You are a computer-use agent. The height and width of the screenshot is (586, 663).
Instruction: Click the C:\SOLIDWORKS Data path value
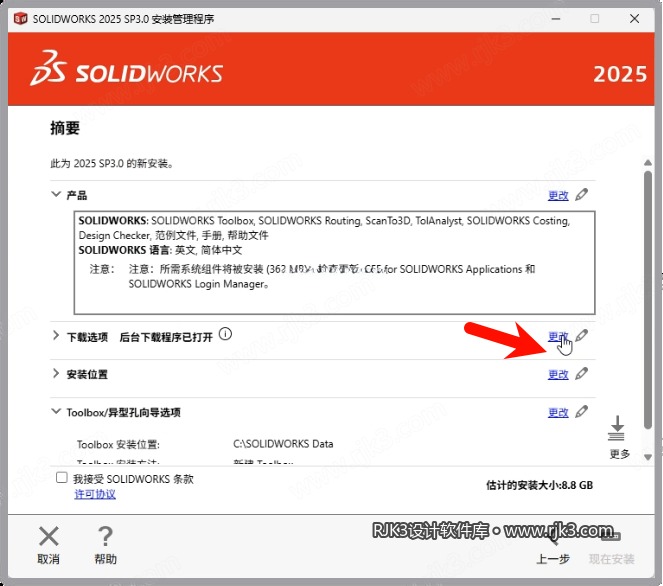tap(283, 444)
